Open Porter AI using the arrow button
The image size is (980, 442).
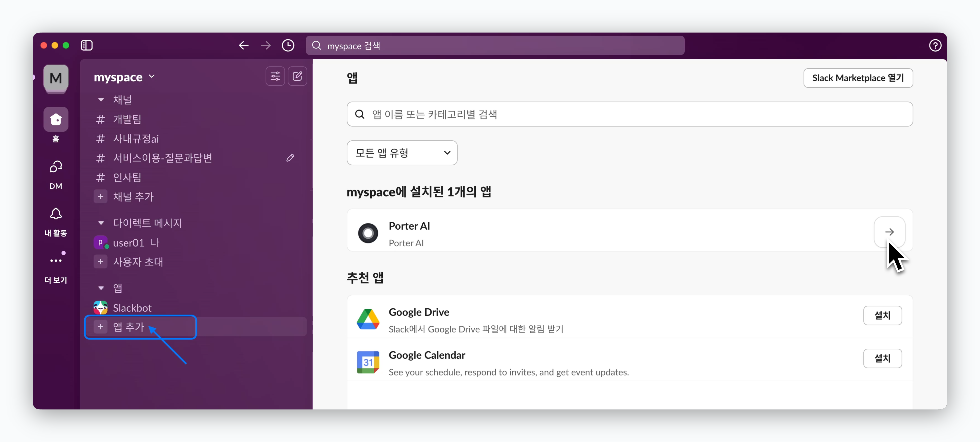point(889,232)
